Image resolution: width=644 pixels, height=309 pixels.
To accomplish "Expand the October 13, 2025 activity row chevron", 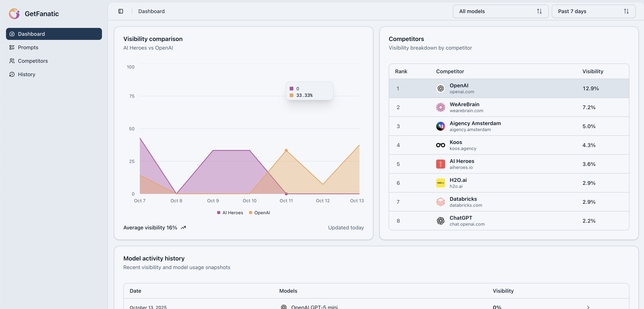I will tap(589, 307).
